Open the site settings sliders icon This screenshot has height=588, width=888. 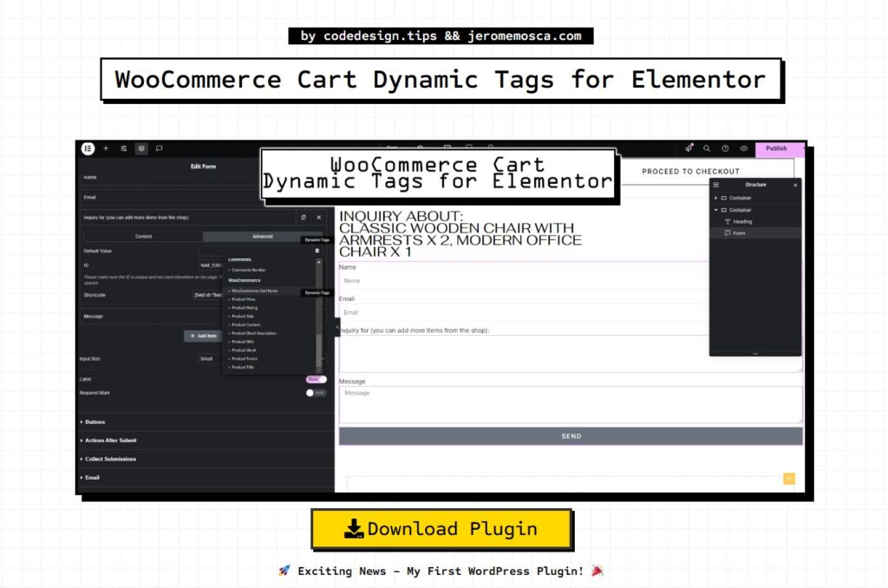coord(123,148)
